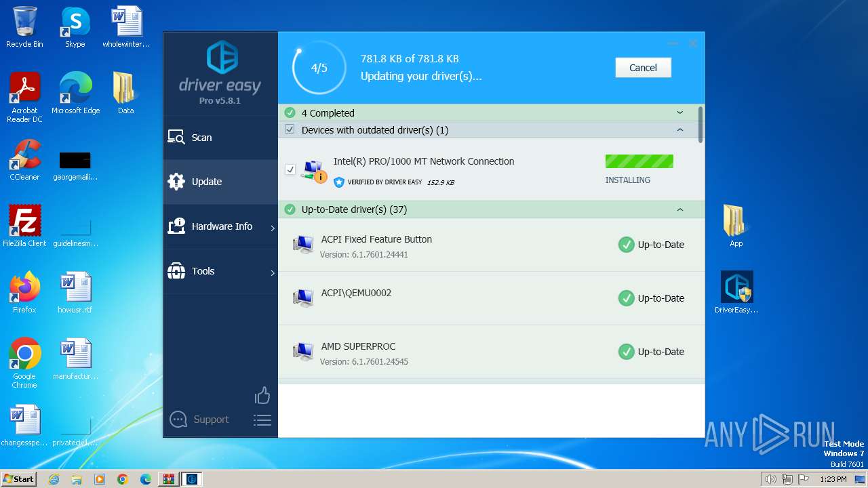
Task: Open File Explorer from taskbar
Action: [77, 479]
